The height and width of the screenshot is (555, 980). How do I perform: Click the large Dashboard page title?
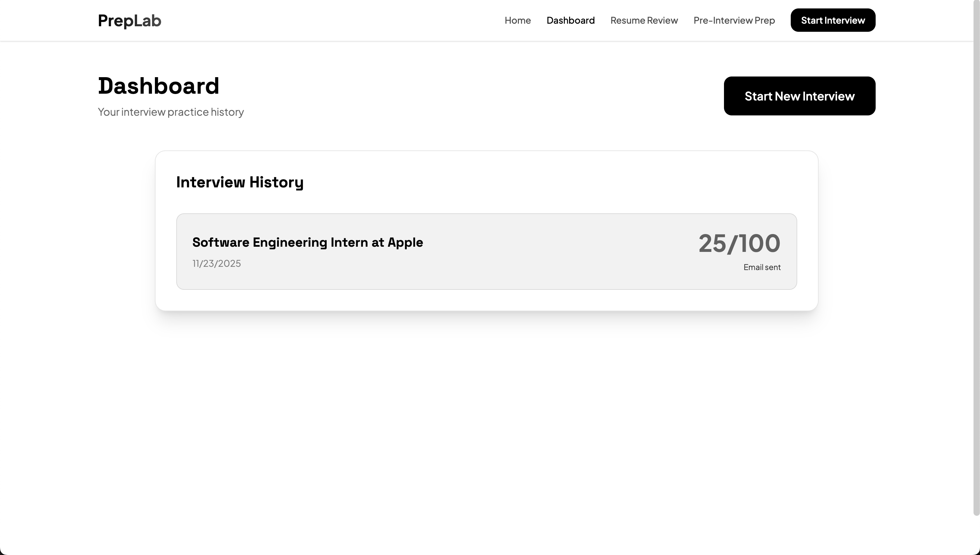(158, 86)
